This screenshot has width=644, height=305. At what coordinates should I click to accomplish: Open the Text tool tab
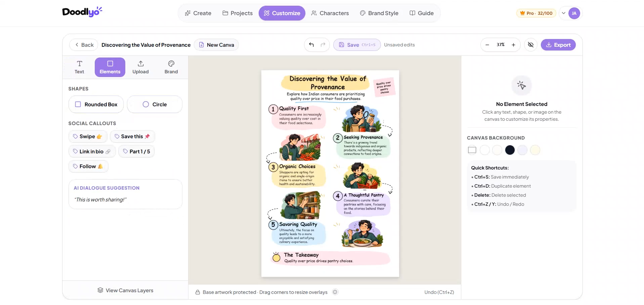click(80, 67)
